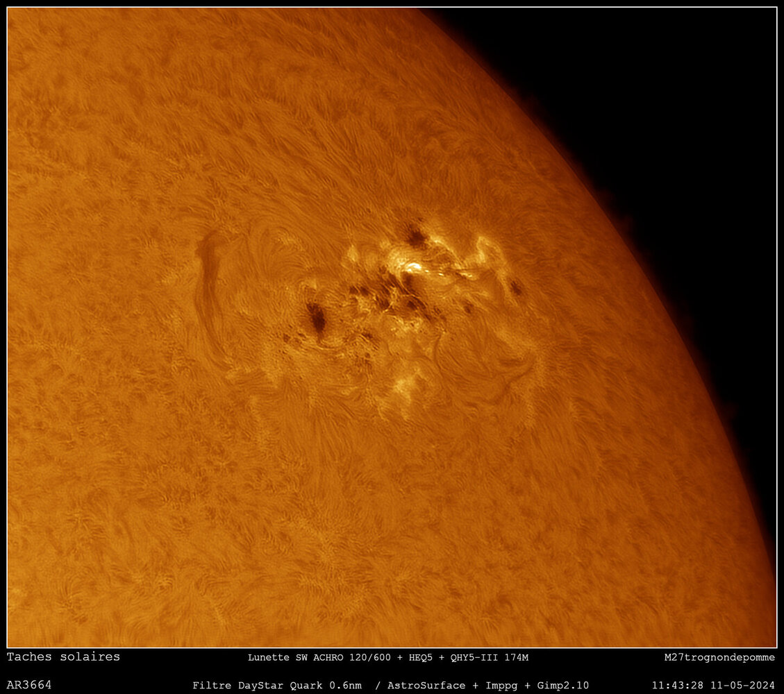Click the 'Taches solaires' caption text
The width and height of the screenshot is (784, 694).
tap(63, 657)
